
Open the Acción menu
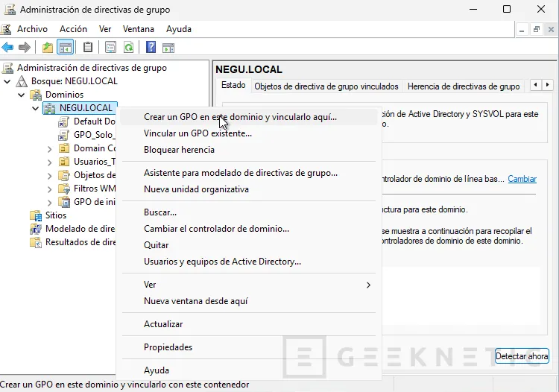pyautogui.click(x=73, y=29)
